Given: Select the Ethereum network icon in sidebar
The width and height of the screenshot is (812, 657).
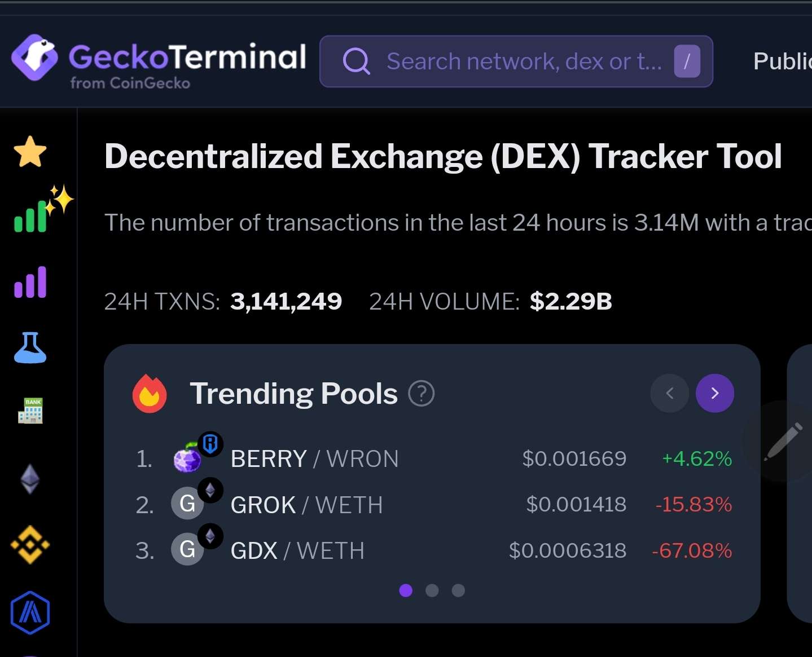Looking at the screenshot, I should 30,479.
